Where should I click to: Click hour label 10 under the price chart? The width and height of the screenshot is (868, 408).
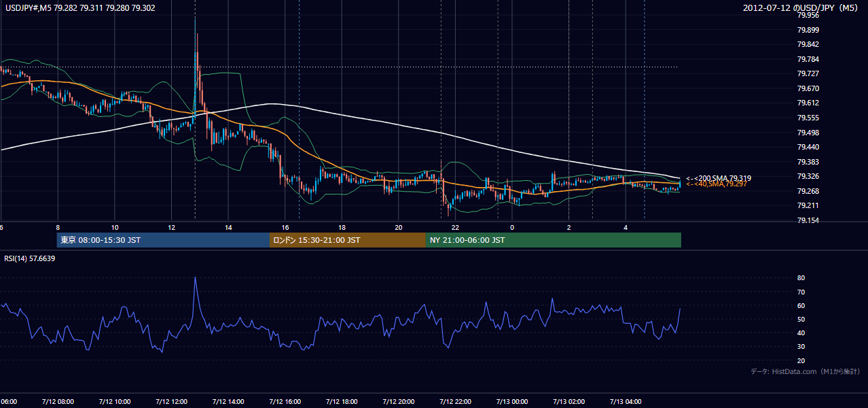(115, 227)
